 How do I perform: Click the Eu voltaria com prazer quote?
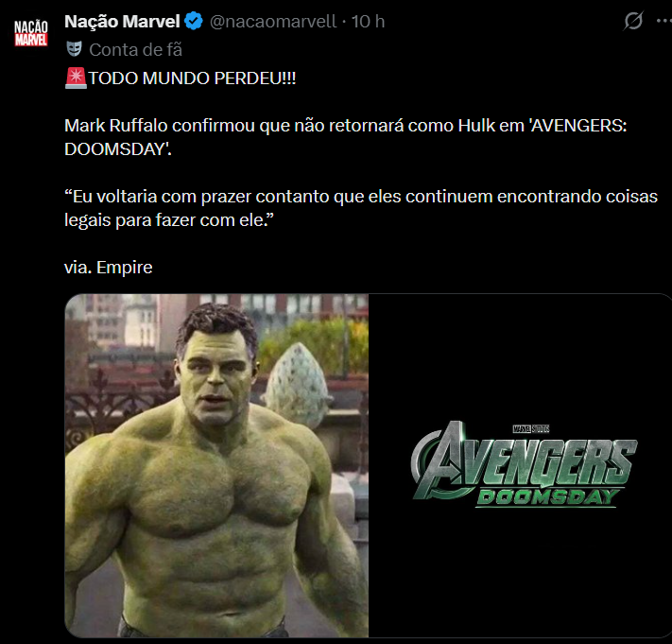pyautogui.click(x=361, y=208)
